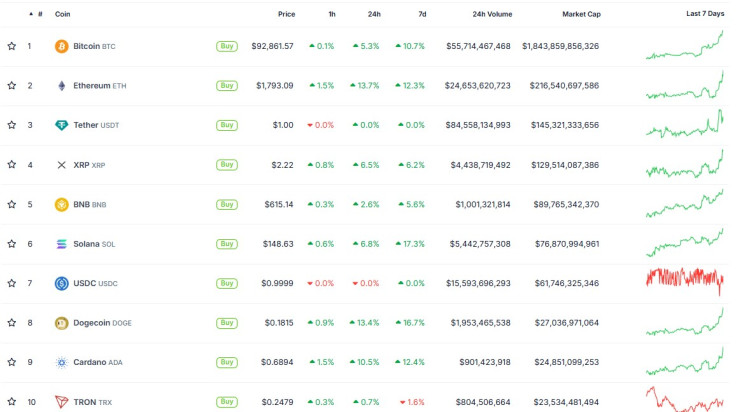Open the Bitcoin BTC coin page
This screenshot has height=412, width=736.
point(94,46)
